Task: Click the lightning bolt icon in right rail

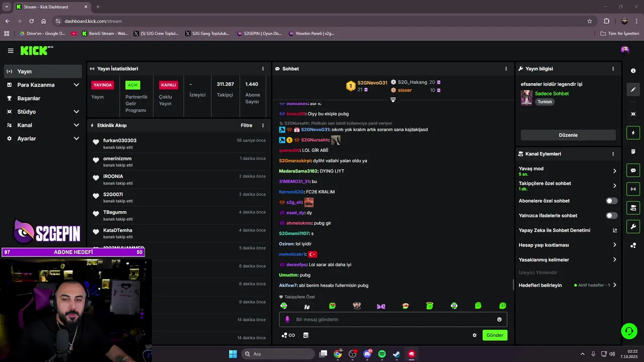Action: [x=633, y=133]
